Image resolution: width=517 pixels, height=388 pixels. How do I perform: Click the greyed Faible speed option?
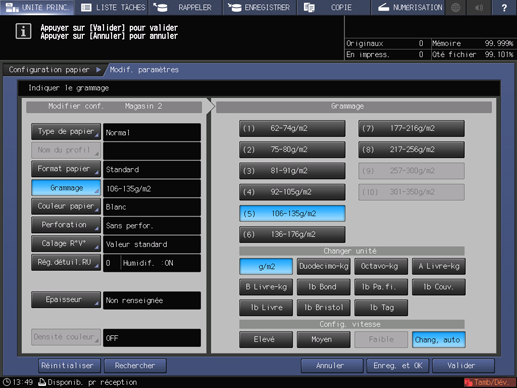[381, 340]
